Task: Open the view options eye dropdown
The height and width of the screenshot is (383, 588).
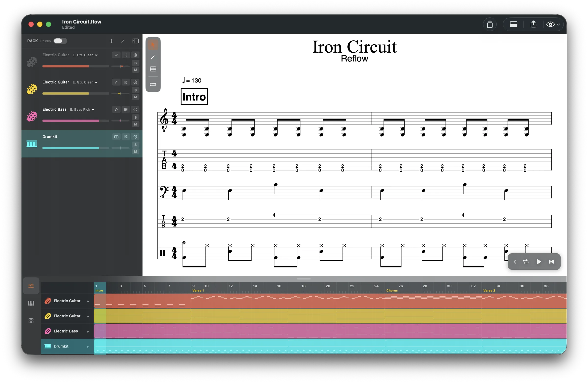Action: (553, 24)
